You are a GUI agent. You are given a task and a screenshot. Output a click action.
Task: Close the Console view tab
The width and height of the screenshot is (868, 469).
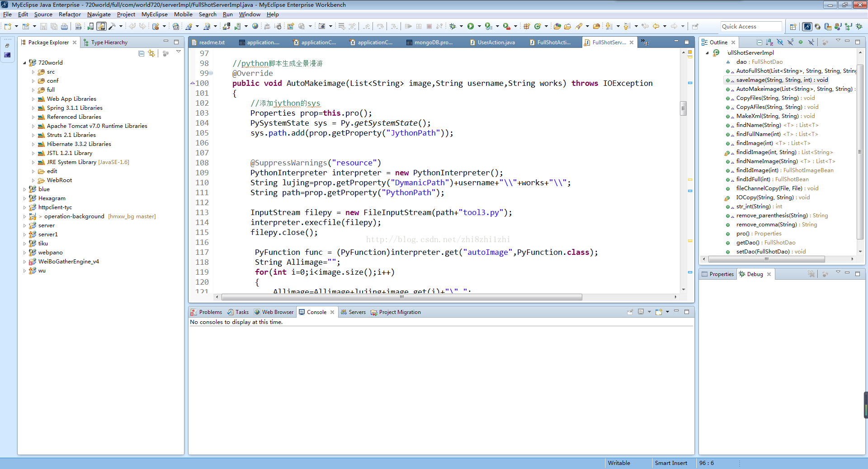332,312
